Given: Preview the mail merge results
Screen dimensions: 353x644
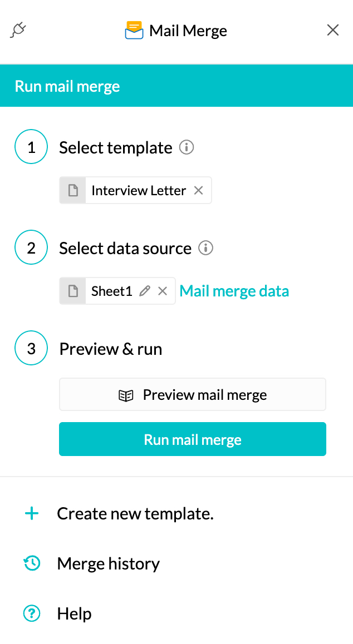Looking at the screenshot, I should coord(192,394).
